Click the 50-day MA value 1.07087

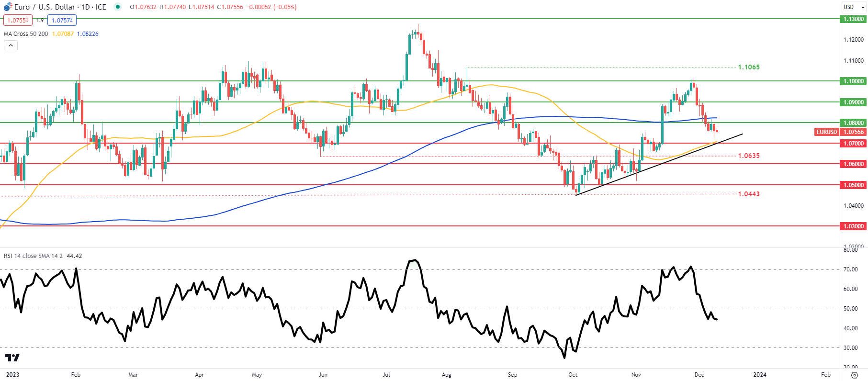coord(63,34)
